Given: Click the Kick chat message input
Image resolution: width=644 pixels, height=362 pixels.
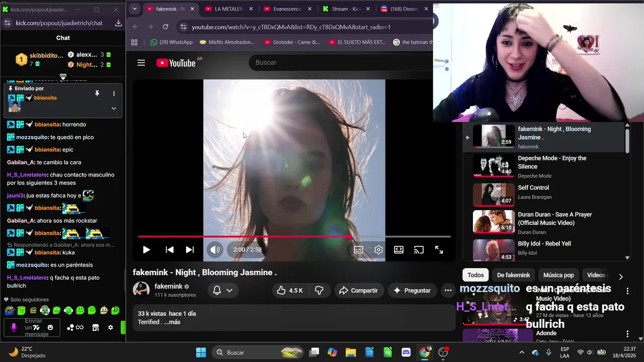Looking at the screenshot, I should (33, 328).
